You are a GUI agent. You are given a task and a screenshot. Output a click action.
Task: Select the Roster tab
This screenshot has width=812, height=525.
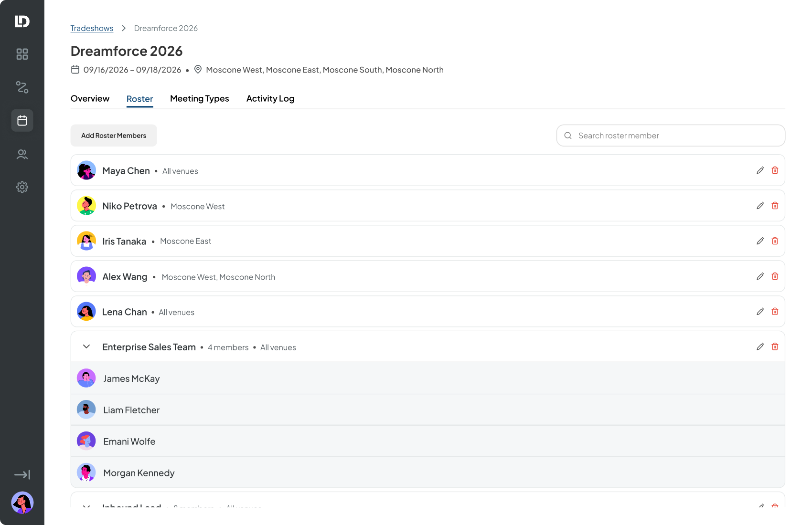tap(140, 99)
